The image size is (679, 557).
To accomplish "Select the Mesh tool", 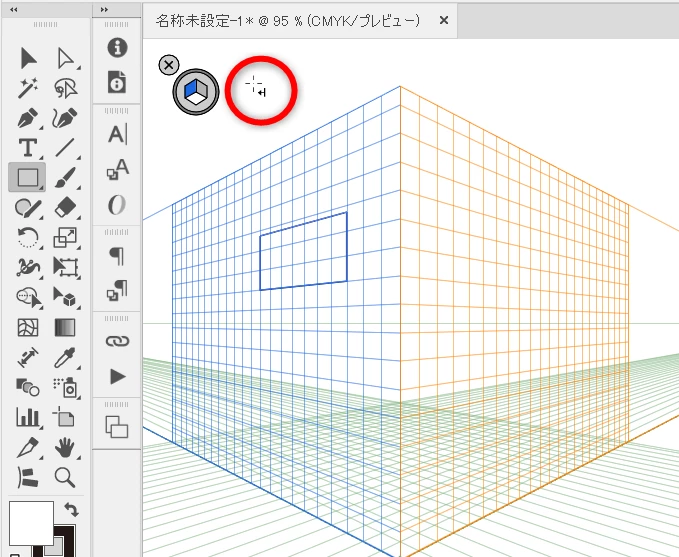I will tap(28, 327).
